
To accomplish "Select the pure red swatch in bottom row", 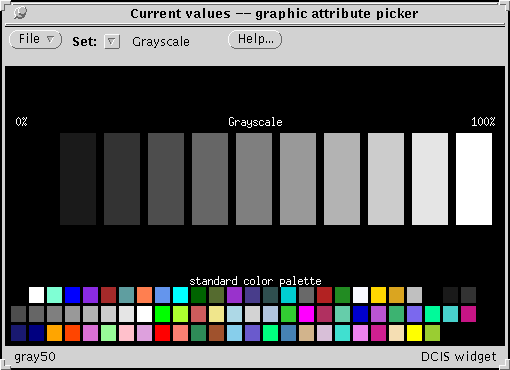I will [x=162, y=333].
